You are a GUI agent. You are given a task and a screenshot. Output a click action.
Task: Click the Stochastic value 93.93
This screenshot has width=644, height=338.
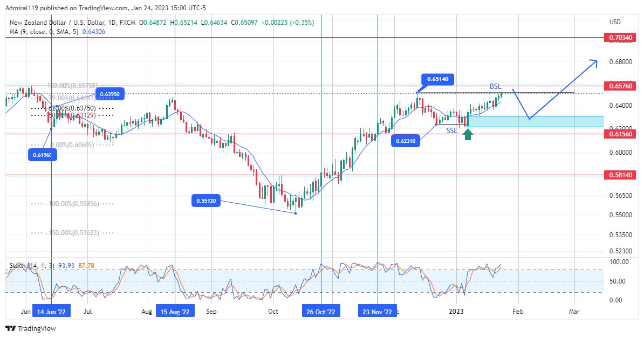tap(66, 266)
